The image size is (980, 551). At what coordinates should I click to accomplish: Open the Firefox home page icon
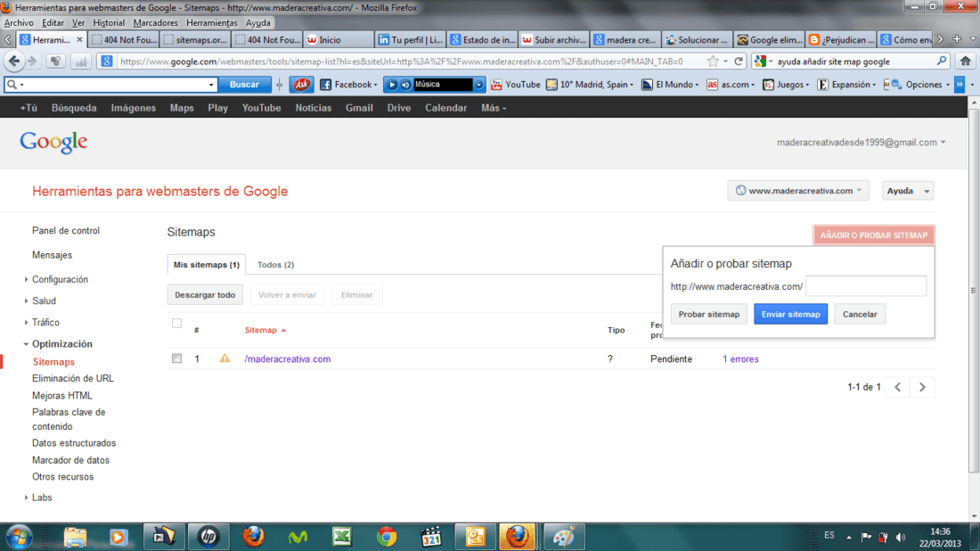click(x=965, y=62)
